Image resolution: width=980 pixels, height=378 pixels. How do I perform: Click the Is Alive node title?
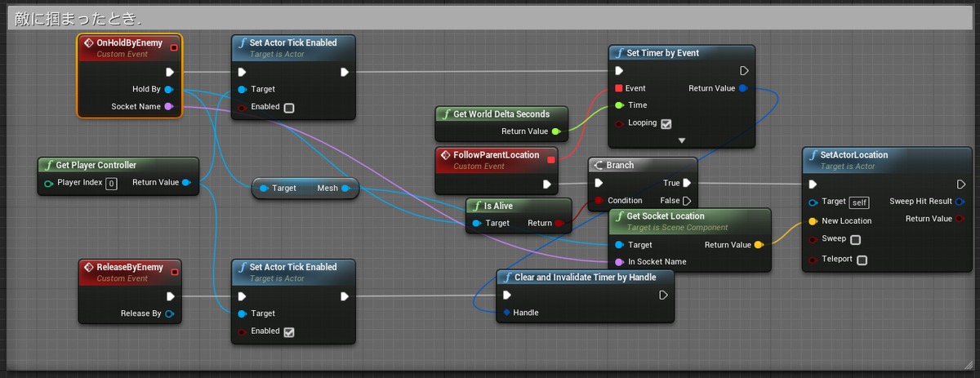pyautogui.click(x=497, y=206)
